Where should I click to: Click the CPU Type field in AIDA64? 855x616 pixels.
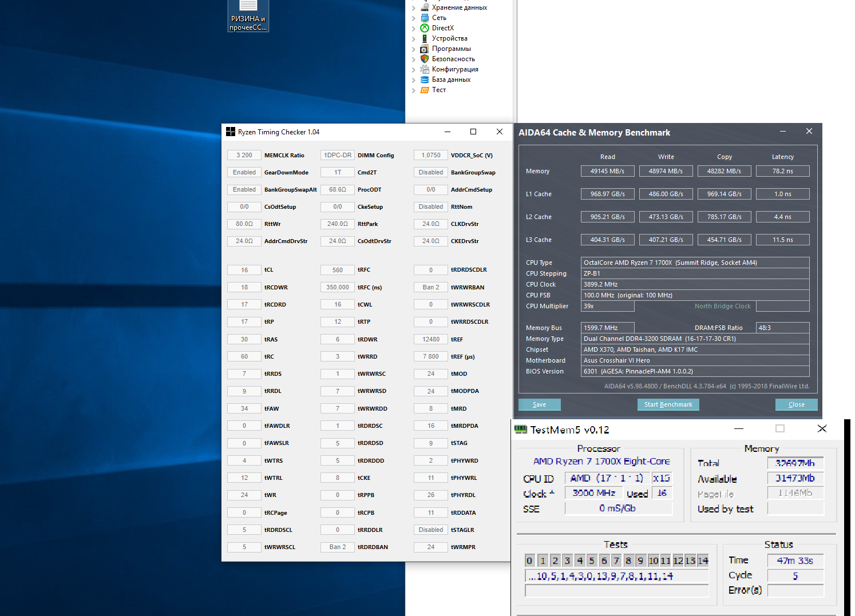pos(695,263)
